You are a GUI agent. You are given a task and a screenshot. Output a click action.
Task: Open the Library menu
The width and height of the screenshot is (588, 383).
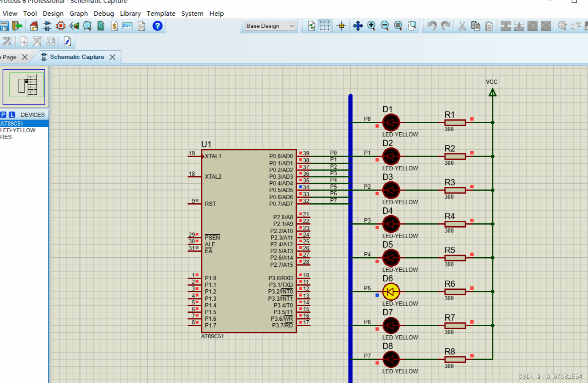pyautogui.click(x=130, y=13)
